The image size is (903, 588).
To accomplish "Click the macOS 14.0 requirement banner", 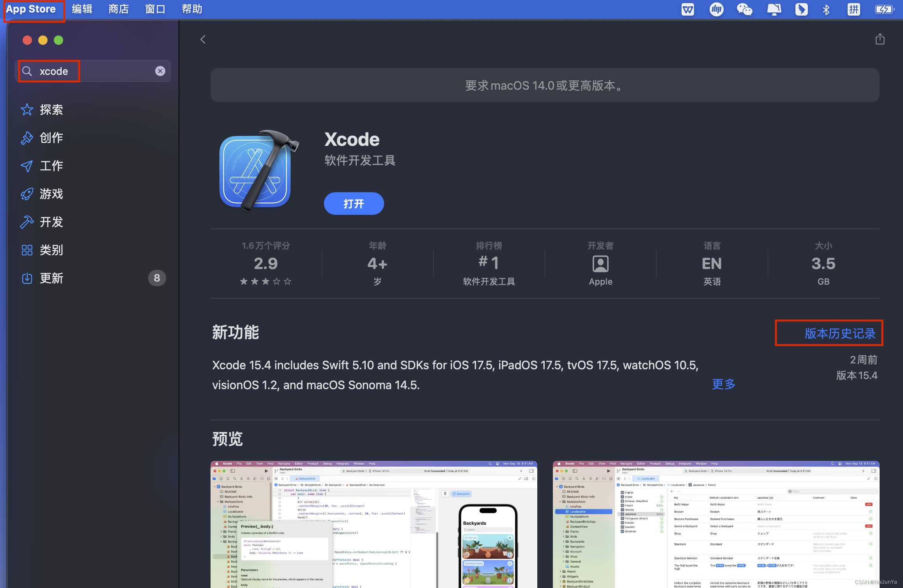I will (545, 85).
